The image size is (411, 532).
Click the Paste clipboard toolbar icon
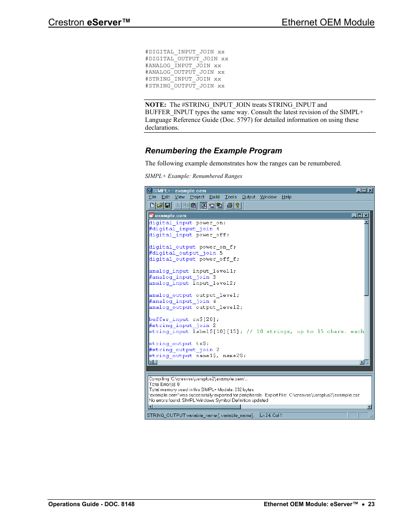[193, 205]
